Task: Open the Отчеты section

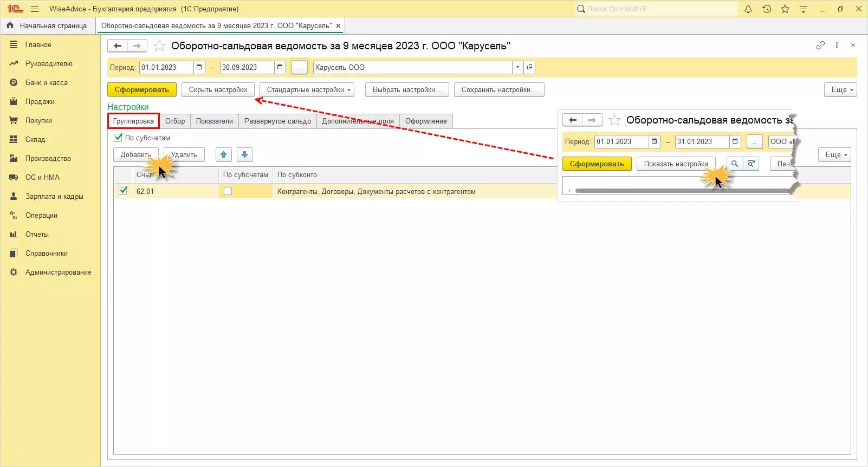Action: coord(37,235)
